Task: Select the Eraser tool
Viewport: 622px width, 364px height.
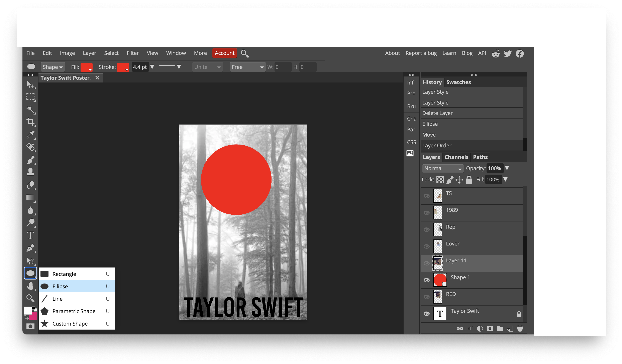Action: [x=31, y=185]
